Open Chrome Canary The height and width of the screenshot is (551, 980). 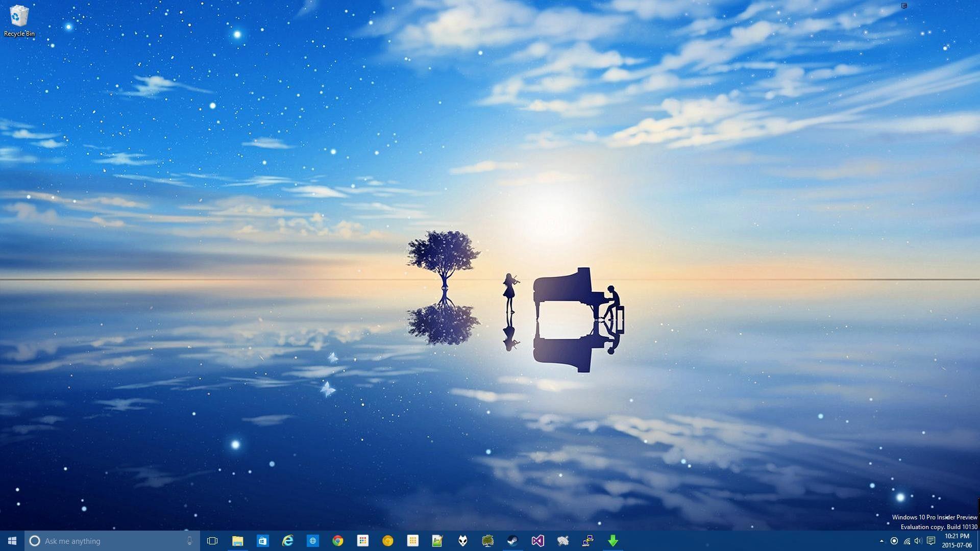point(387,541)
